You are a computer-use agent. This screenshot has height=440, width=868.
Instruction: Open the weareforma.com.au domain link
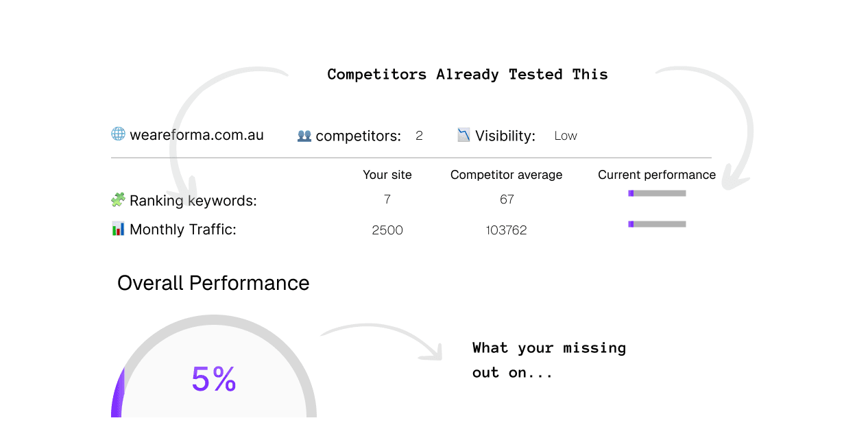pos(197,135)
